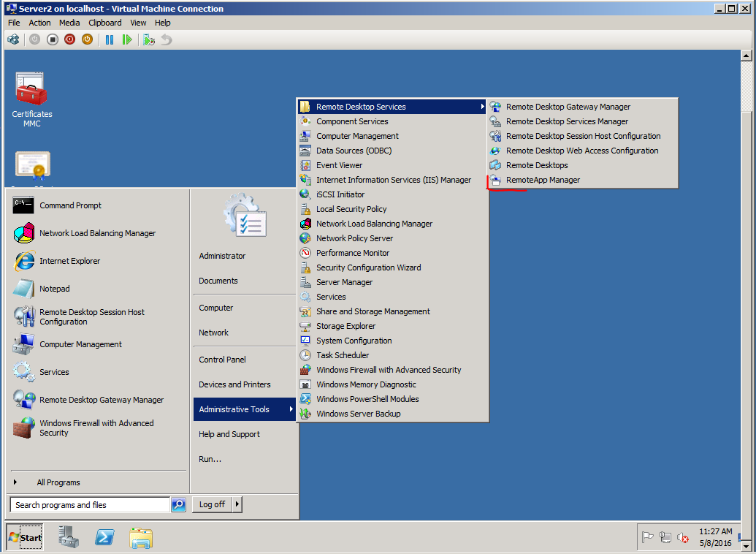Open Security Configuration Wizard

pyautogui.click(x=392, y=267)
